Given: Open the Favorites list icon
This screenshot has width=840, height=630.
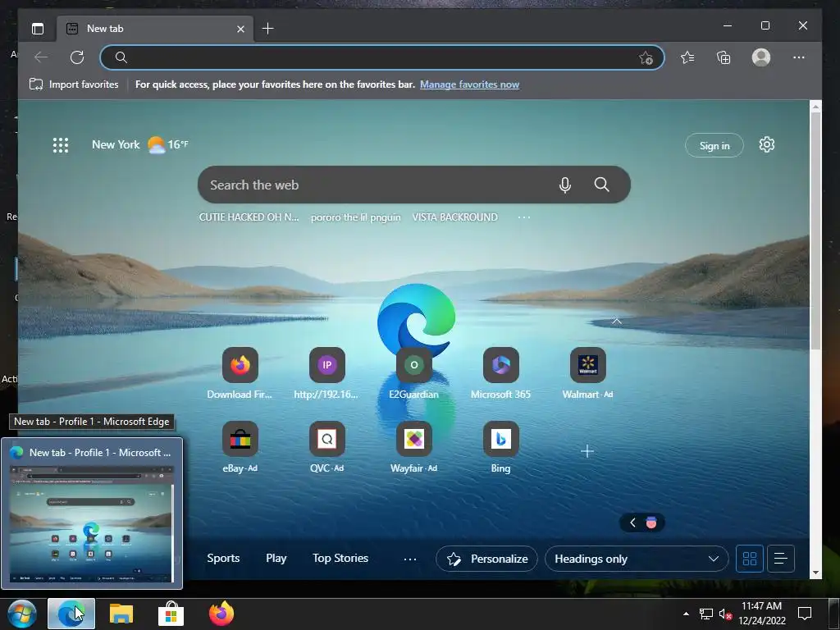Looking at the screenshot, I should tap(687, 57).
